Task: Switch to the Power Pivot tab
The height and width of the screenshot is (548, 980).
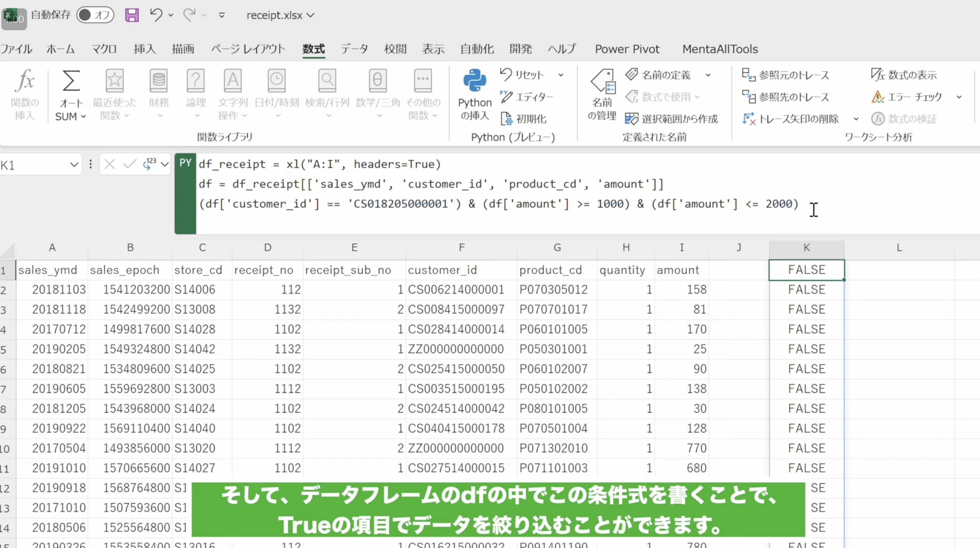Action: point(627,49)
